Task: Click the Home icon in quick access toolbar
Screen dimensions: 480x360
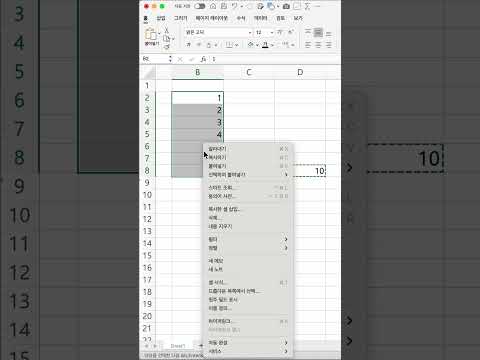Action: [213, 6]
